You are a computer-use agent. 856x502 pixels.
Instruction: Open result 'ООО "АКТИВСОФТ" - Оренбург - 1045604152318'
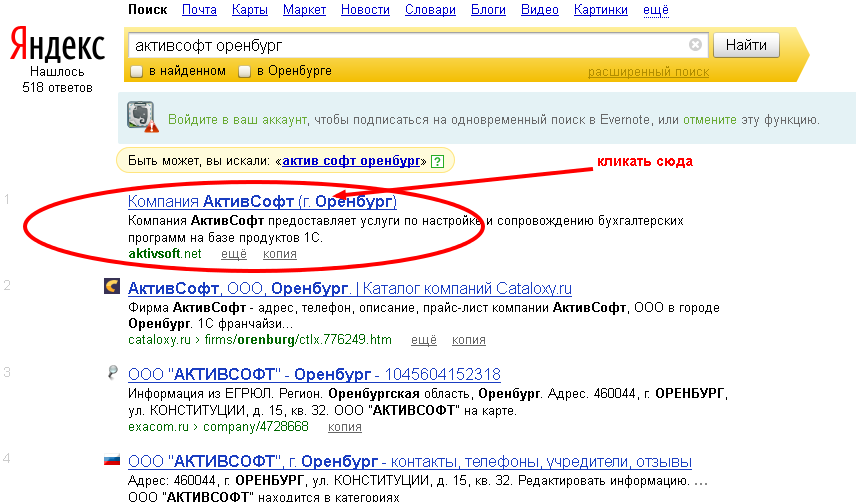point(314,374)
